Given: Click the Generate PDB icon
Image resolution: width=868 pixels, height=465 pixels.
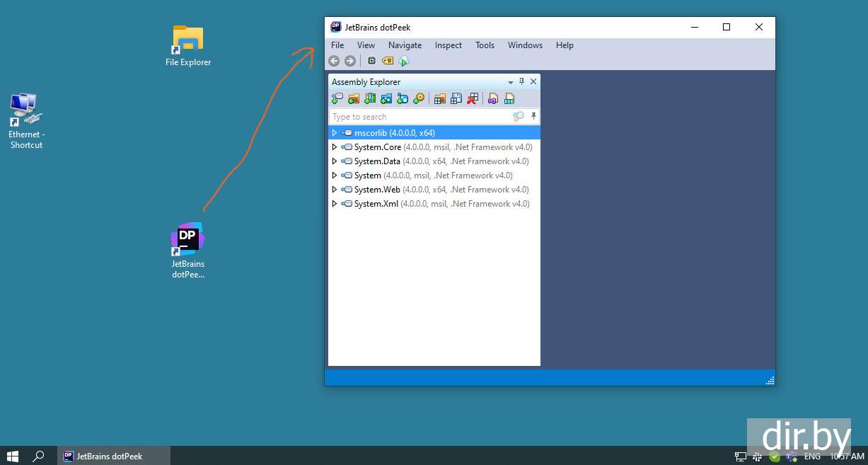Looking at the screenshot, I should pos(509,98).
